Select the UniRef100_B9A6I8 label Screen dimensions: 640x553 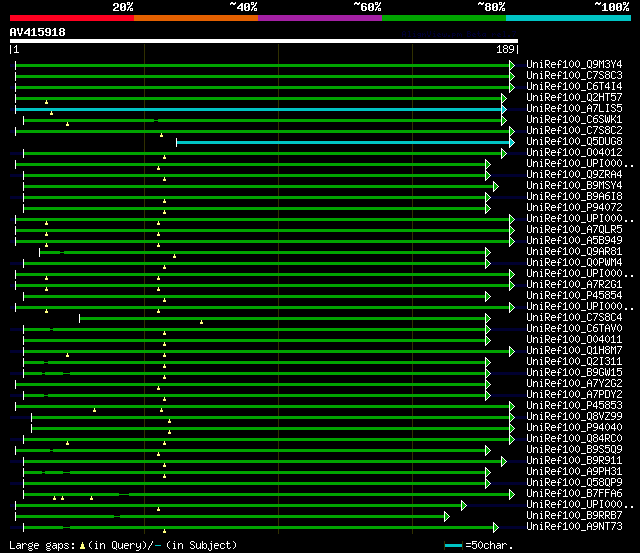[574, 197]
